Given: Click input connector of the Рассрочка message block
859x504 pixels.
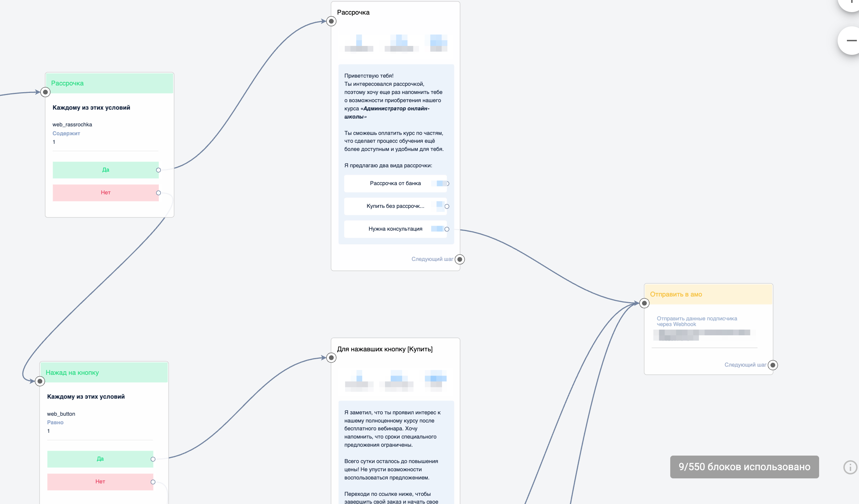Looking at the screenshot, I should pos(331,21).
